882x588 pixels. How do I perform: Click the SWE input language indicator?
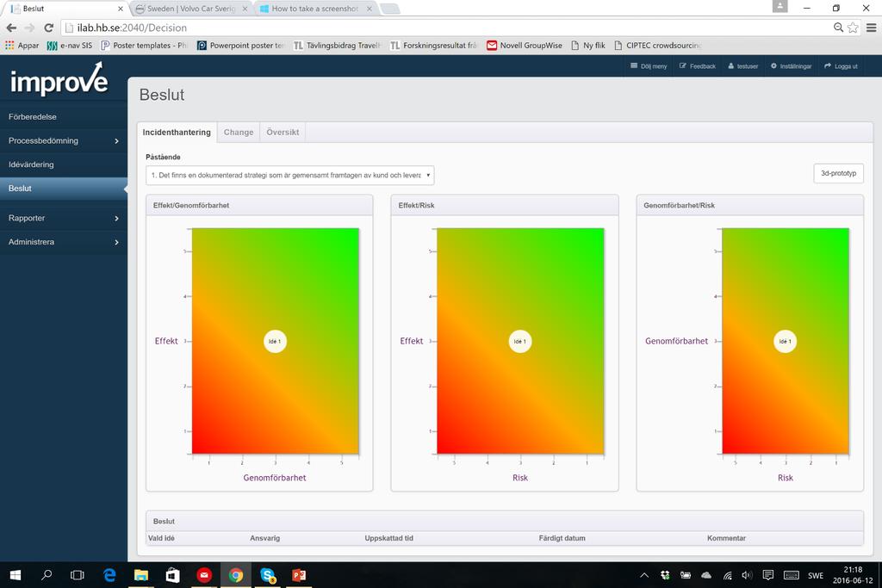click(x=816, y=575)
